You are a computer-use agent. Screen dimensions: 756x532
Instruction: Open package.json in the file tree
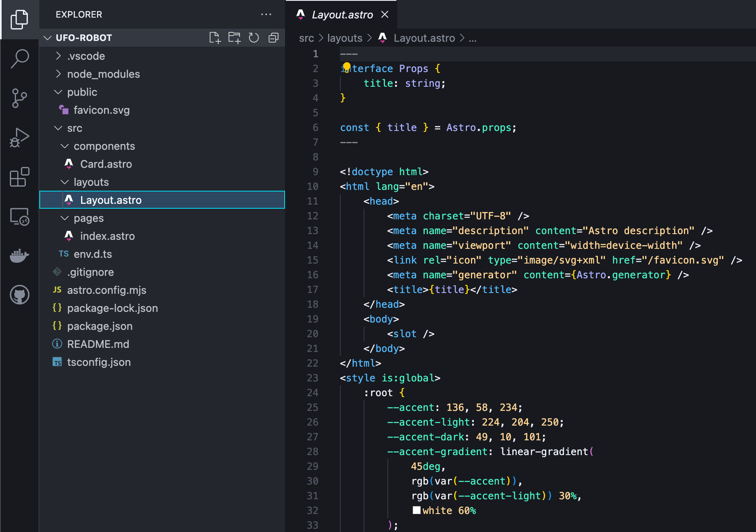pos(100,326)
